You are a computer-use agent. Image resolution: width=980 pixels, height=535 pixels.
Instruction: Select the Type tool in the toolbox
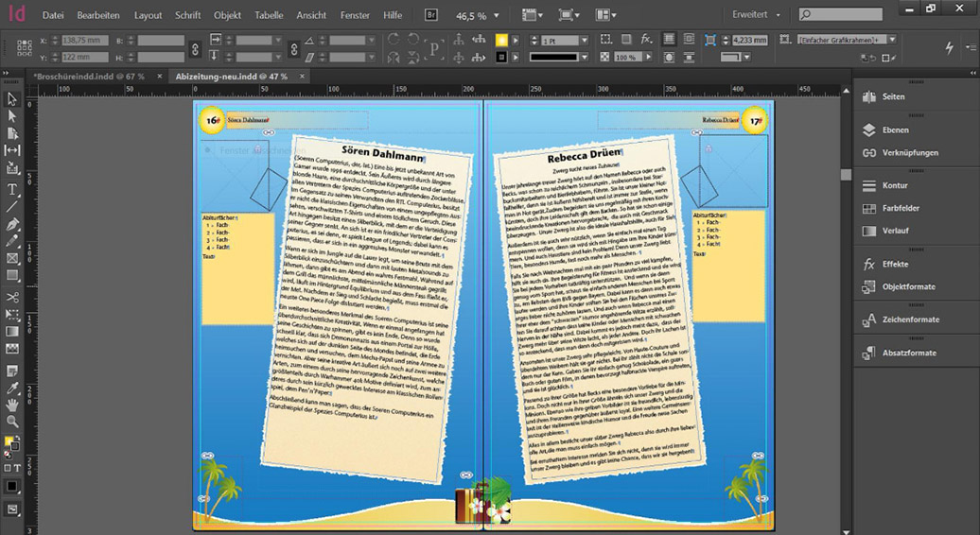[12, 189]
